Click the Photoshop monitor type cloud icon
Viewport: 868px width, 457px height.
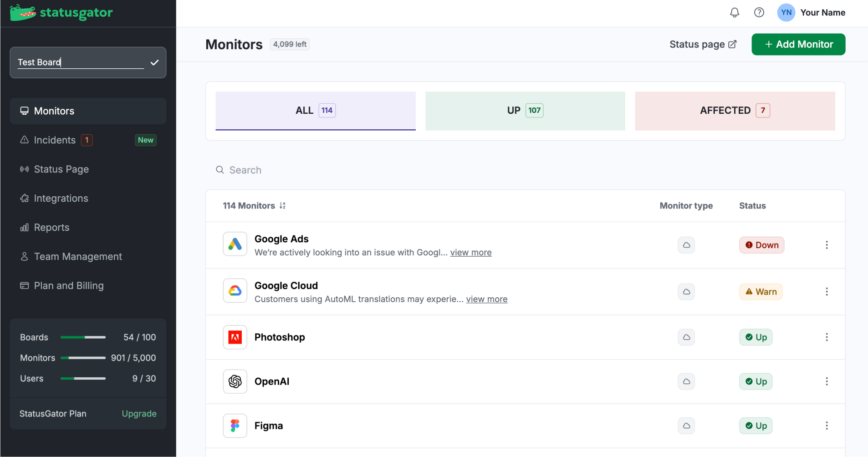[686, 337]
